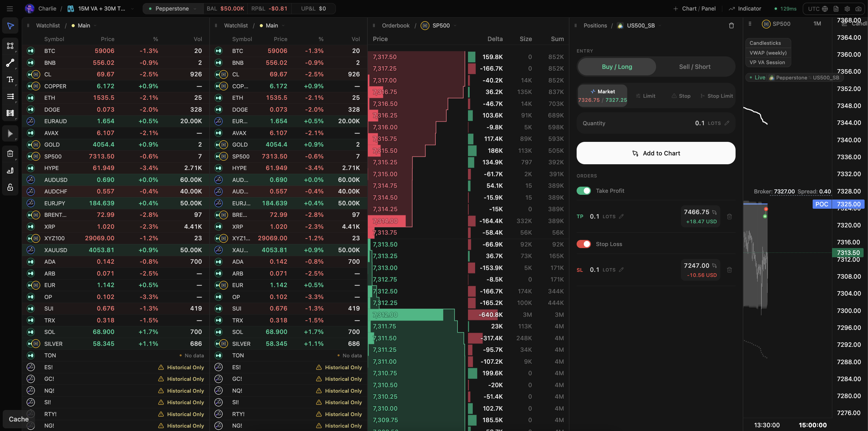Screen dimensions: 868x431
Task: Click the UTC timezone globe icon
Action: (825, 9)
